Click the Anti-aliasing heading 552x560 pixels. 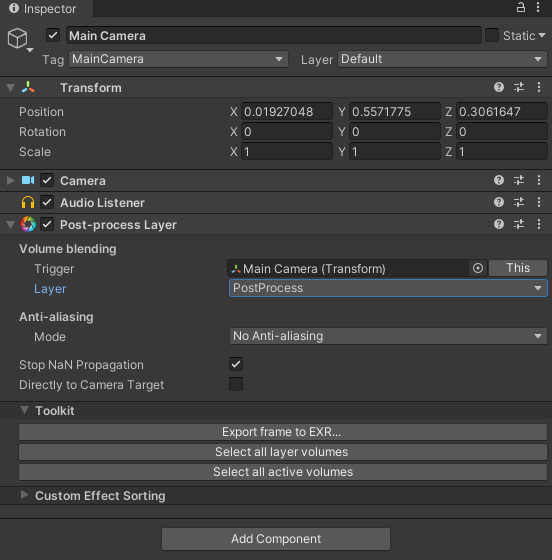pyautogui.click(x=56, y=317)
